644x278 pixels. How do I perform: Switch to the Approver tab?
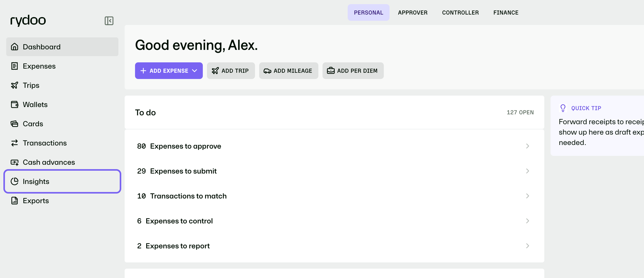413,12
